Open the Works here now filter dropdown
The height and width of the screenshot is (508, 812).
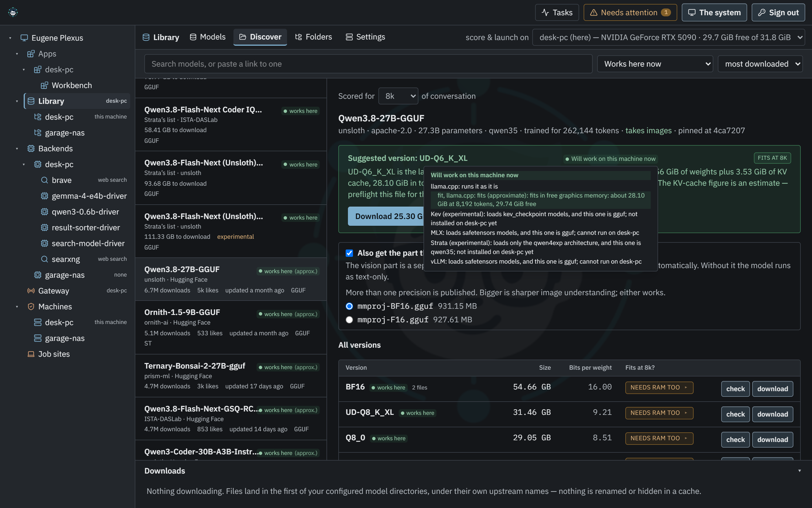tap(655, 64)
